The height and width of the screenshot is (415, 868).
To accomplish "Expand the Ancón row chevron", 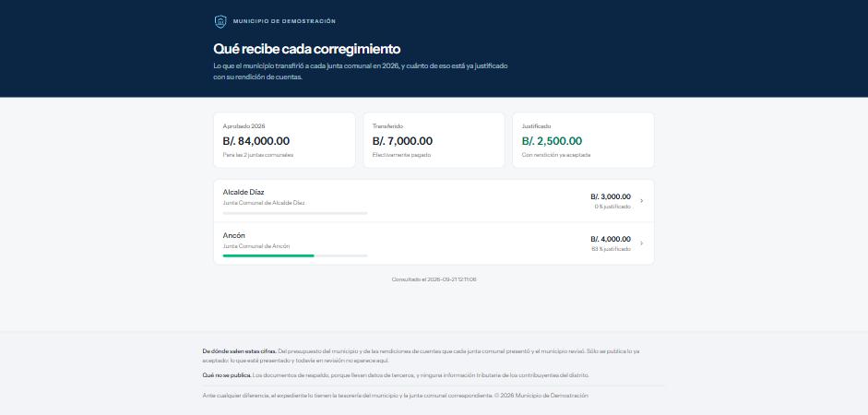I will 642,243.
